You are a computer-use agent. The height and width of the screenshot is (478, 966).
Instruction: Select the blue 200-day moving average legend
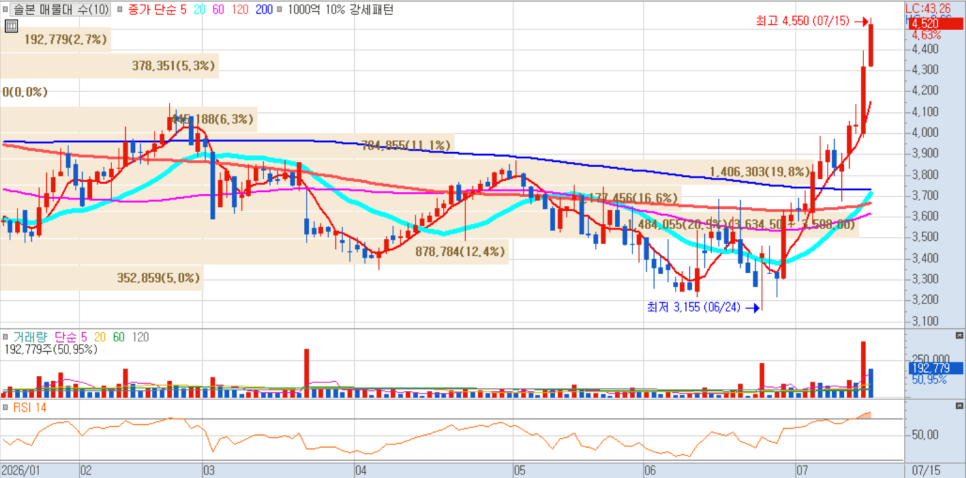click(264, 9)
